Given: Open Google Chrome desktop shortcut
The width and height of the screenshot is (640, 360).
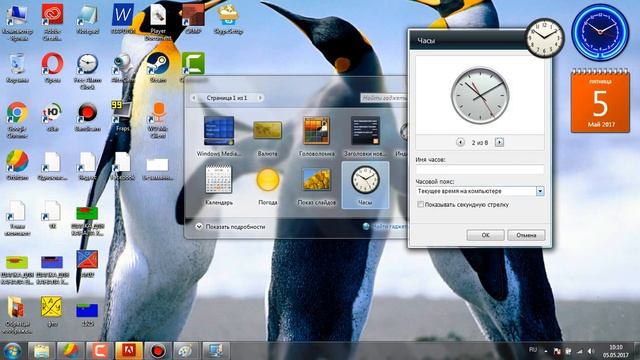Looking at the screenshot, I should [17, 119].
